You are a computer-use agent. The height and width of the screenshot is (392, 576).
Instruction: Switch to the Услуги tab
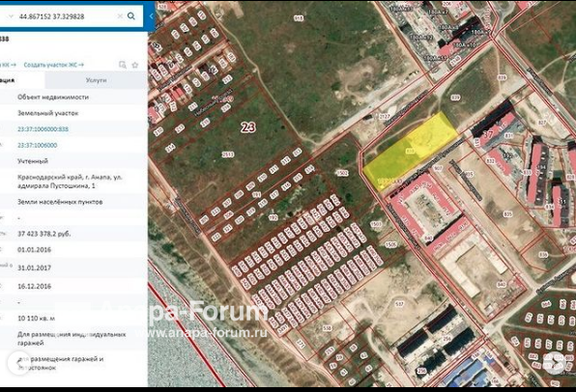point(97,80)
